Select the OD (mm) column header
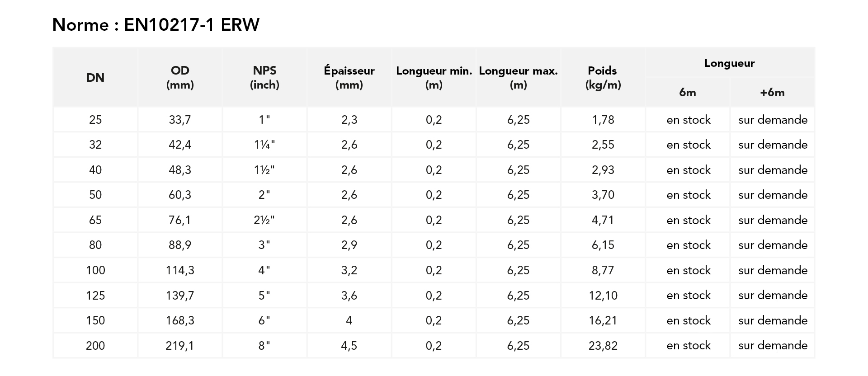The image size is (868, 376). point(180,78)
